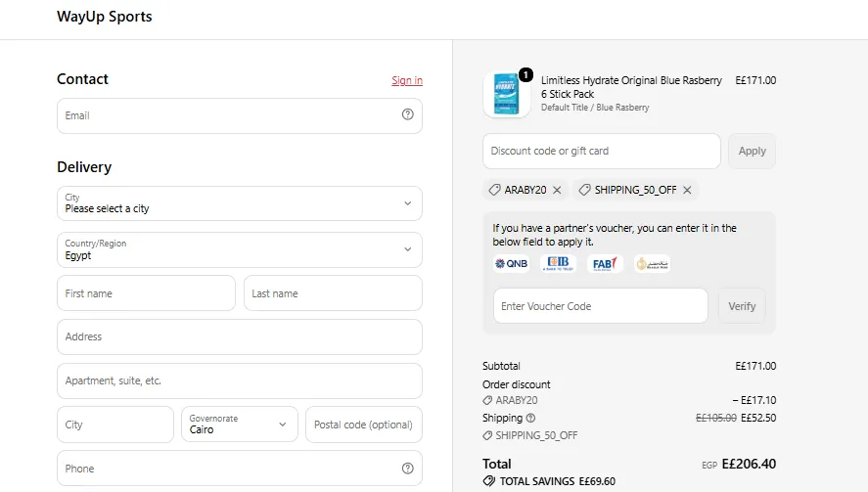Expand the Governorate dropdown showing Cairo
868x492 pixels.
[x=240, y=425]
